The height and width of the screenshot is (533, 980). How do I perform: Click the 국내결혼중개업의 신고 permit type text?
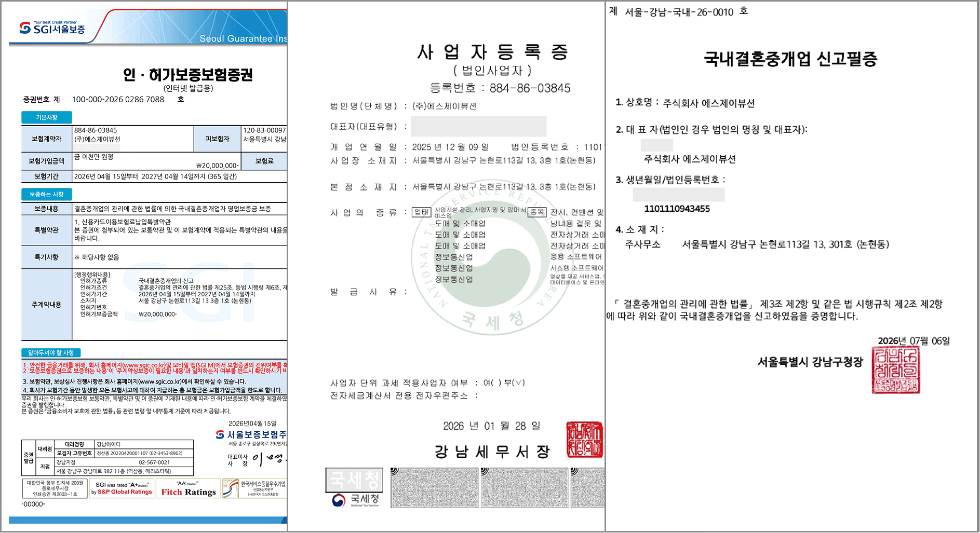(x=166, y=281)
